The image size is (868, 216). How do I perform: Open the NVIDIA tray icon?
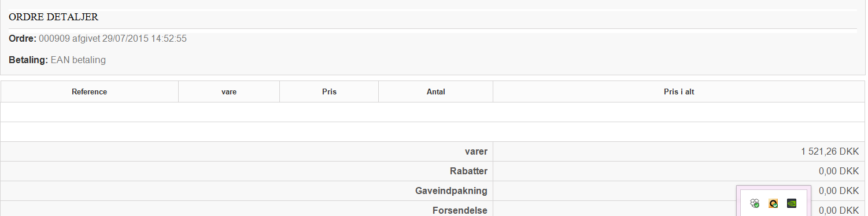[x=792, y=203]
